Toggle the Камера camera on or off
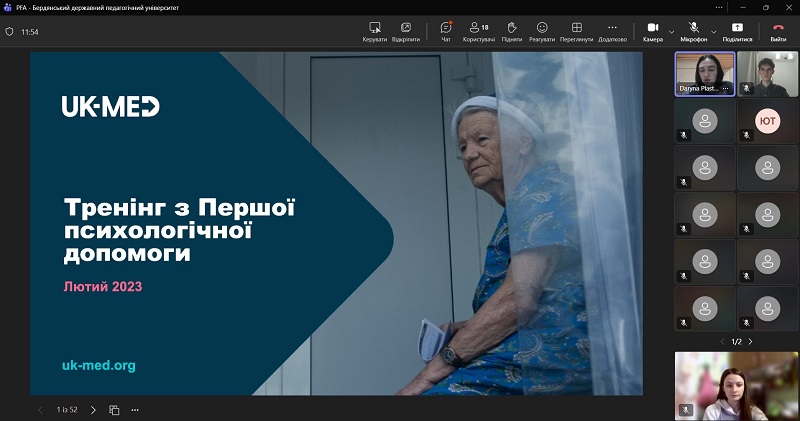The width and height of the screenshot is (800, 421). point(652,31)
